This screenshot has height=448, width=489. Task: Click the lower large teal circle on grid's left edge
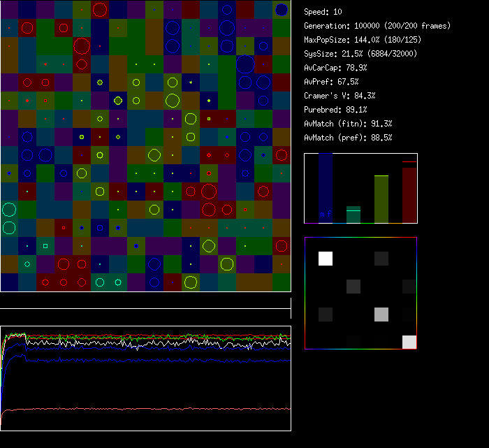click(x=9, y=227)
